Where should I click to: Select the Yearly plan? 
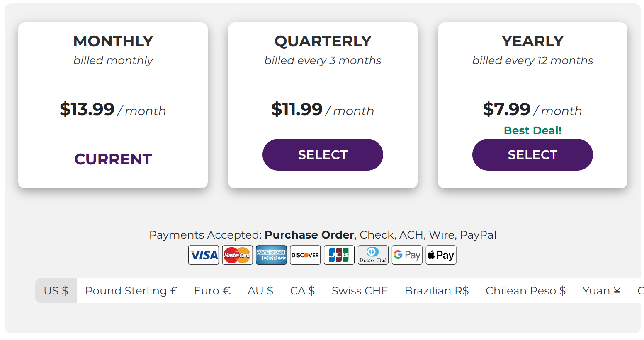click(532, 155)
